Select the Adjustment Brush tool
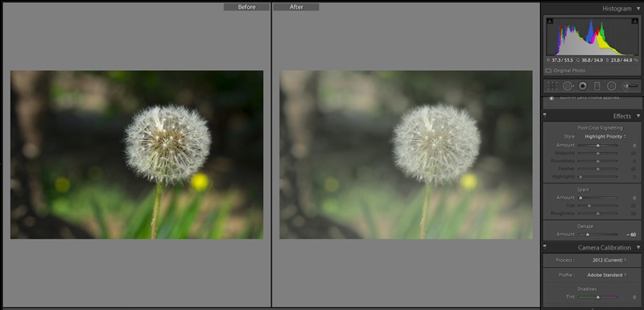644x310 pixels. coord(630,86)
